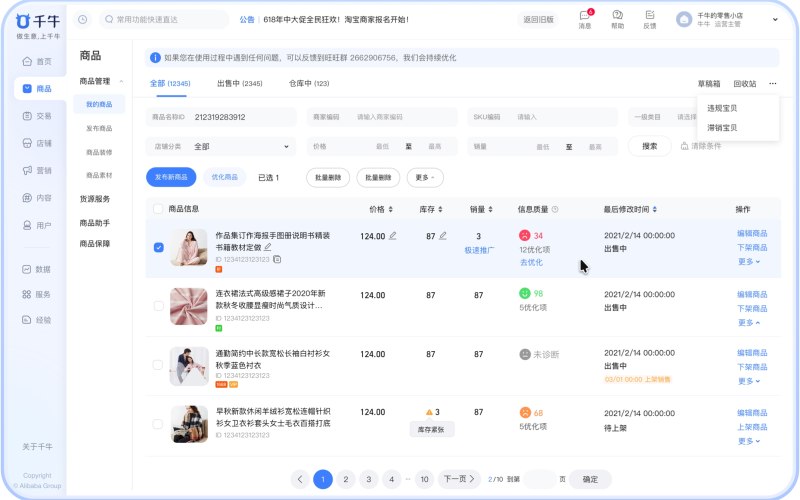Click the 信息质量 info icon
This screenshot has height=500, width=800.
[555, 209]
